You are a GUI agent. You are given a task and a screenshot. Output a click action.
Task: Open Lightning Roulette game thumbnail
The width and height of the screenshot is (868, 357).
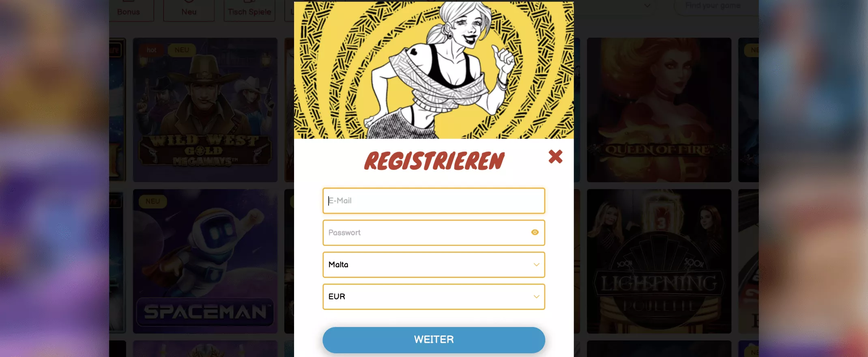point(659,261)
